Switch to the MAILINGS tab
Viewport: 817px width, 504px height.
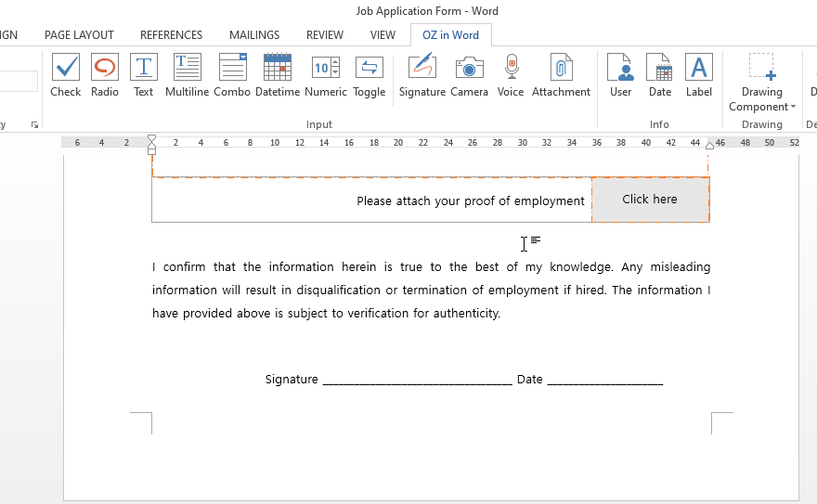click(254, 35)
